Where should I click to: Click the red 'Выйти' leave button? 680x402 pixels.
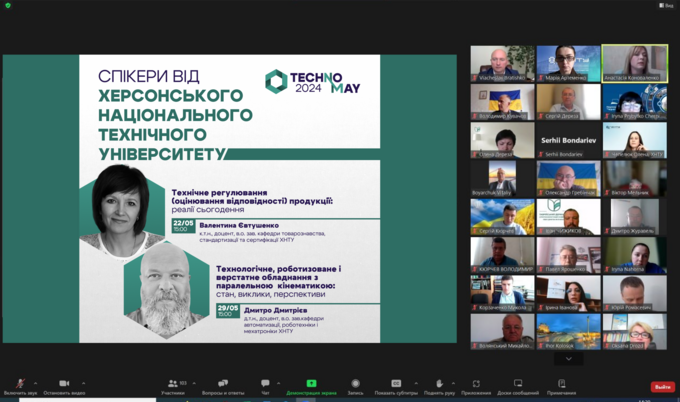(663, 386)
